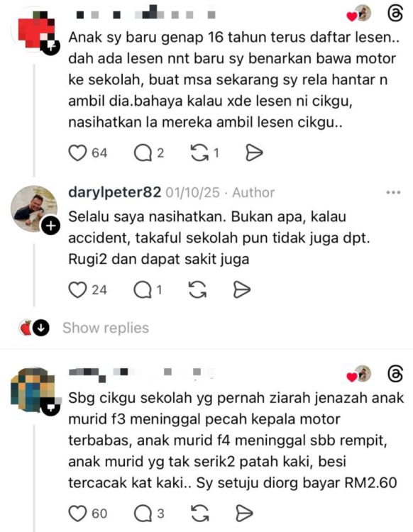
Task: View darylpeter82's profile picture
Action: (34, 209)
